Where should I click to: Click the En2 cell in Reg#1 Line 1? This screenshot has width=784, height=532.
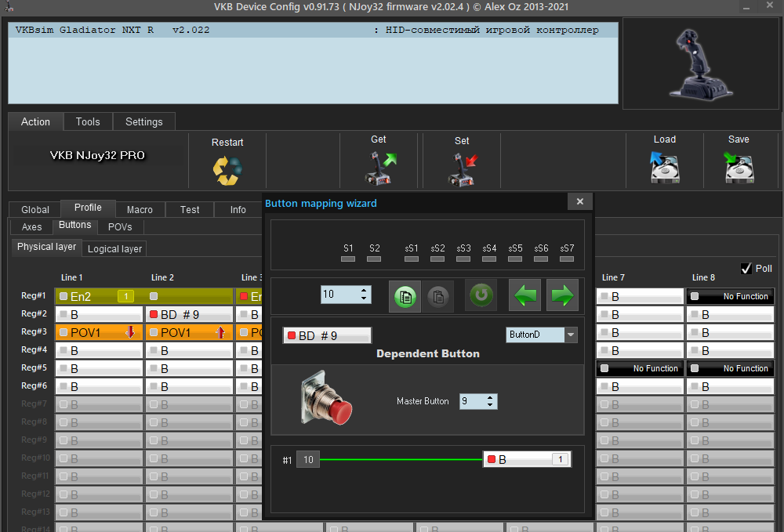99,296
